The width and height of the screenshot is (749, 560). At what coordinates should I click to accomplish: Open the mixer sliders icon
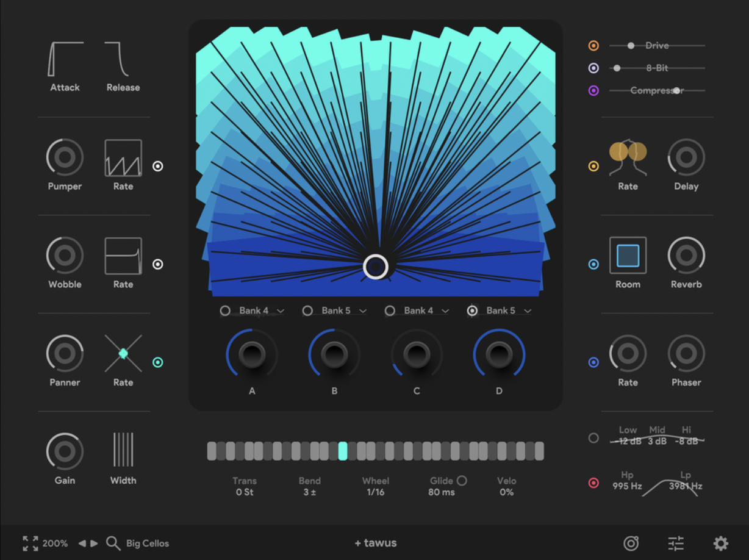pyautogui.click(x=676, y=543)
